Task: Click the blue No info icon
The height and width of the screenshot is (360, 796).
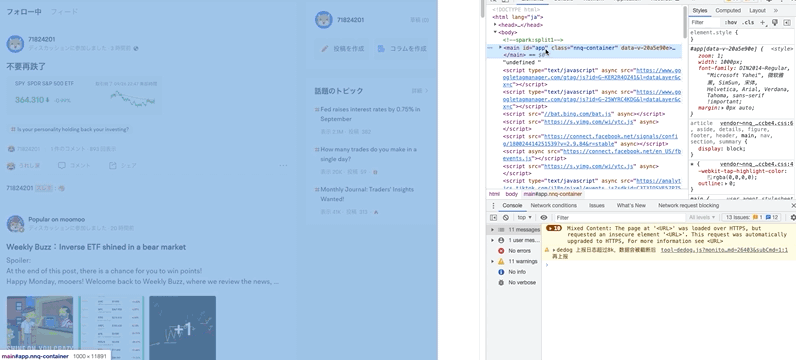Action: 501,272
